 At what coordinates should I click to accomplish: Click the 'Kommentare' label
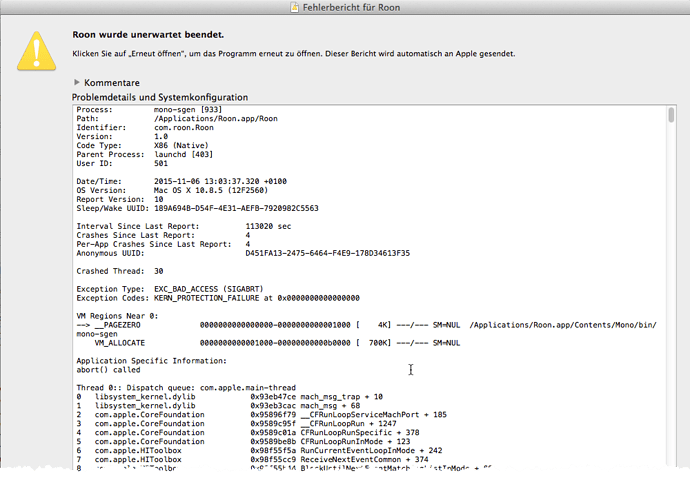(112, 83)
